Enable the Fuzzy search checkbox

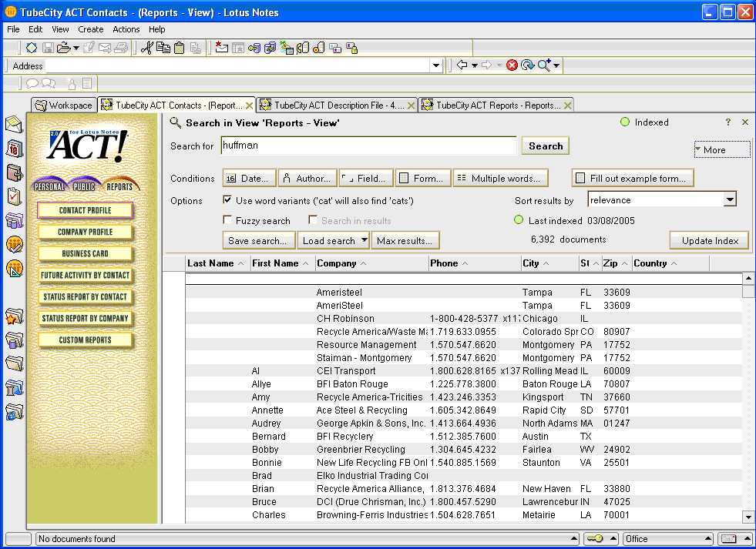click(x=227, y=219)
